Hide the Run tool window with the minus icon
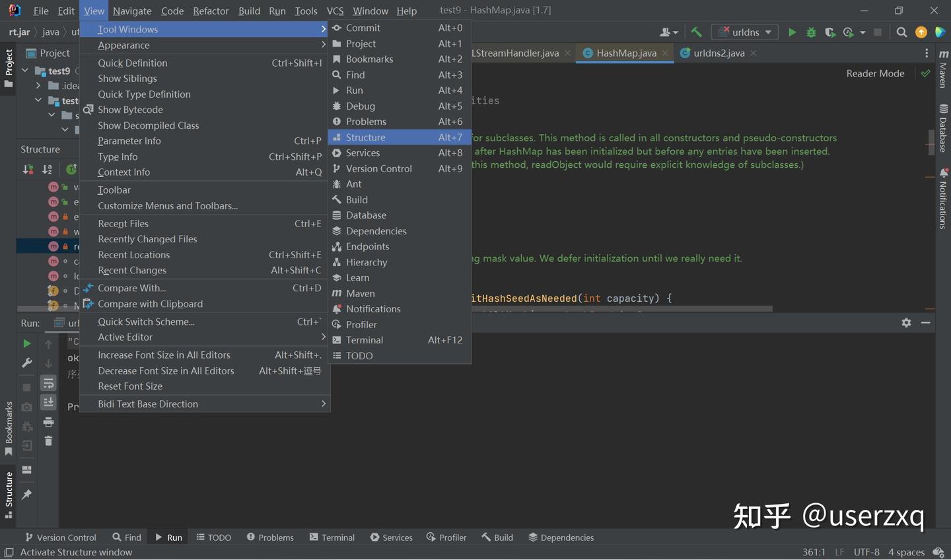Image resolution: width=951 pixels, height=560 pixels. click(x=926, y=322)
